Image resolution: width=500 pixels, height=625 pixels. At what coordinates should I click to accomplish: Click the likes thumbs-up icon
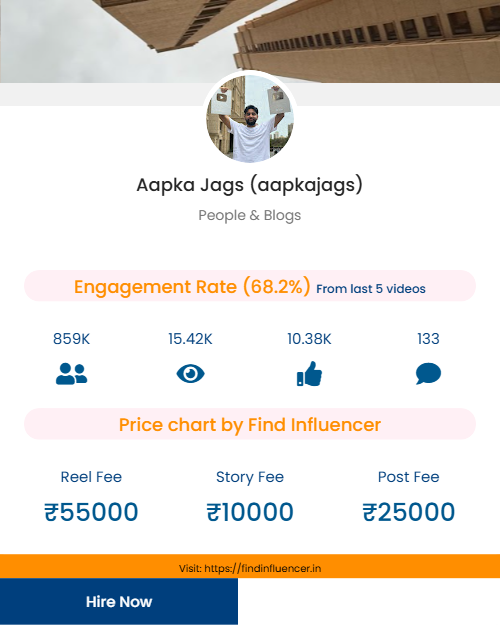[309, 373]
